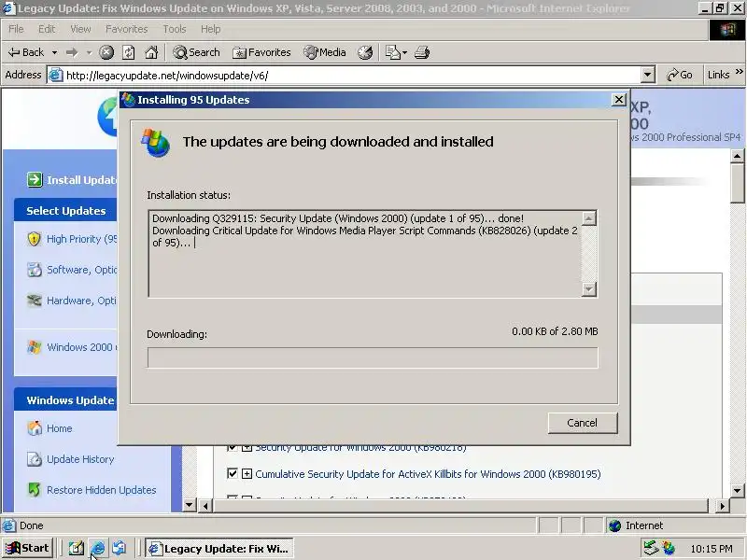Click the page icon in the address bar
This screenshot has width=747, height=560.
click(x=56, y=76)
